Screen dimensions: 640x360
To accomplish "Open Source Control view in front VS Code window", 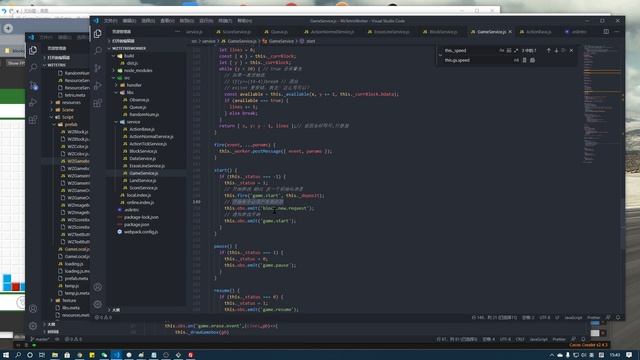I will point(98,68).
